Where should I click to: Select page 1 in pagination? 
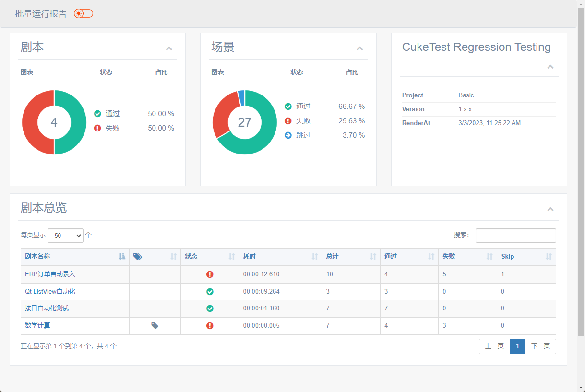(x=518, y=346)
